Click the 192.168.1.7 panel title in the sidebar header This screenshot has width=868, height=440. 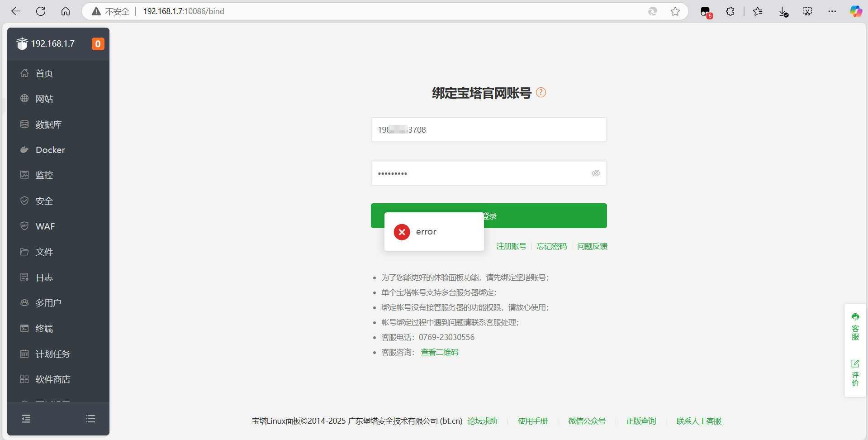click(53, 44)
